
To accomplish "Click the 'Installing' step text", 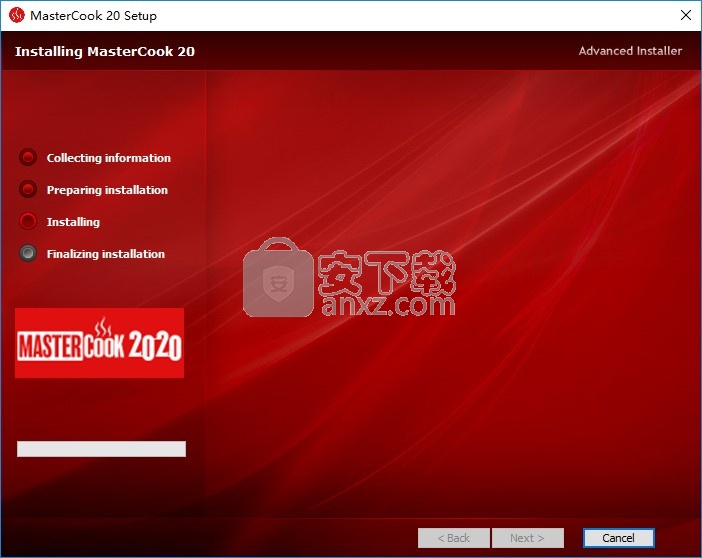I will point(73,222).
